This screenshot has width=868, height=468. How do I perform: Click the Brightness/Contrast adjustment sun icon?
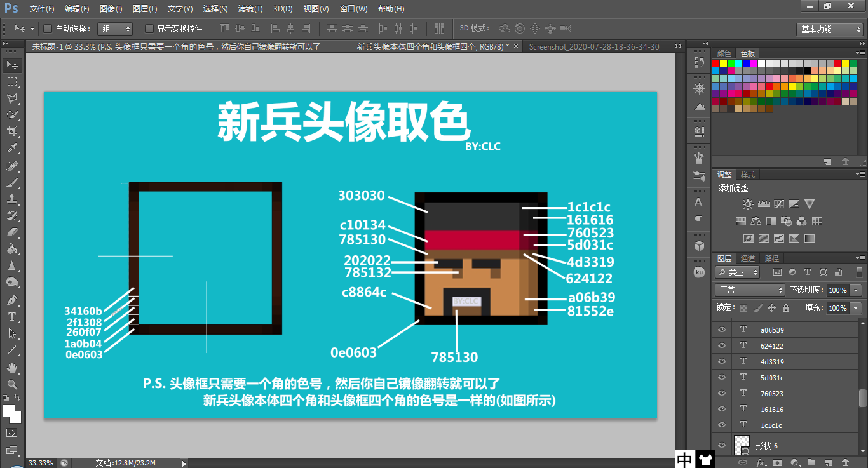point(748,204)
